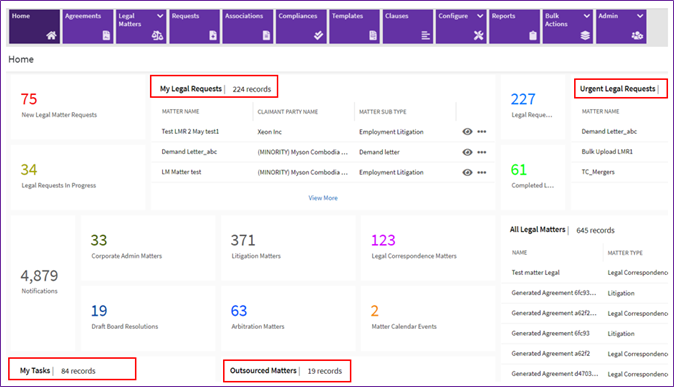
Task: Click the Associations file icon
Action: click(266, 35)
